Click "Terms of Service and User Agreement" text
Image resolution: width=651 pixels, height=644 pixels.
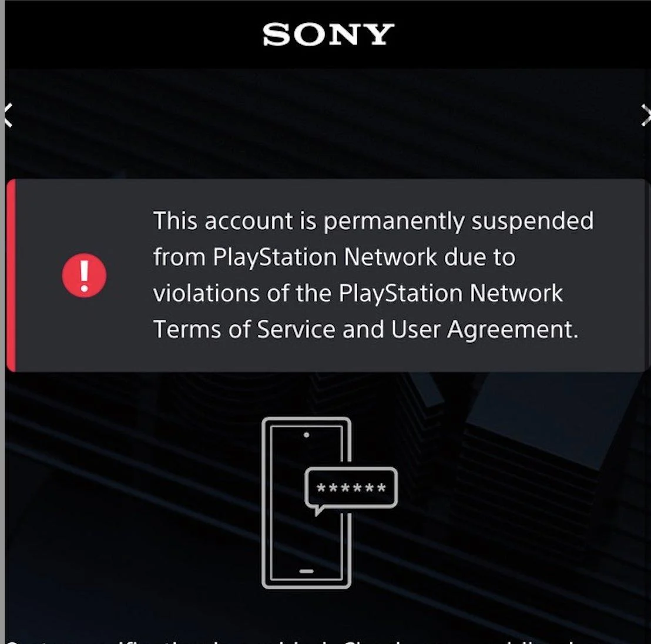[366, 329]
